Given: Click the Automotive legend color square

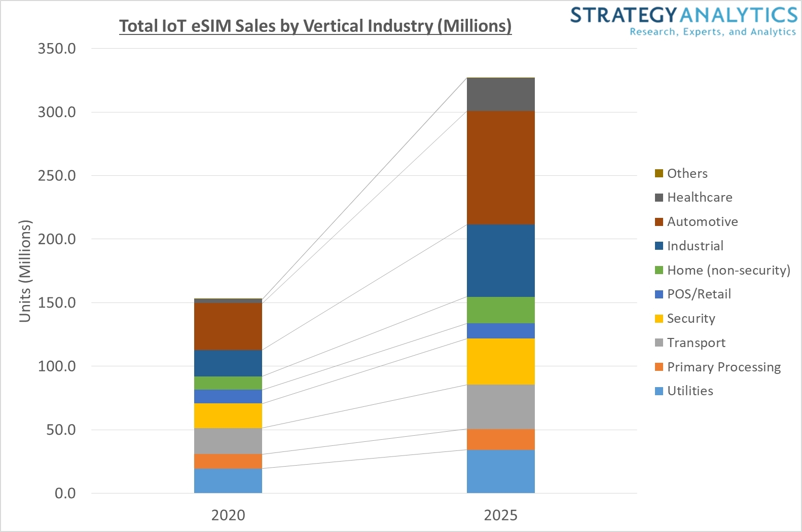Looking at the screenshot, I should 659,222.
